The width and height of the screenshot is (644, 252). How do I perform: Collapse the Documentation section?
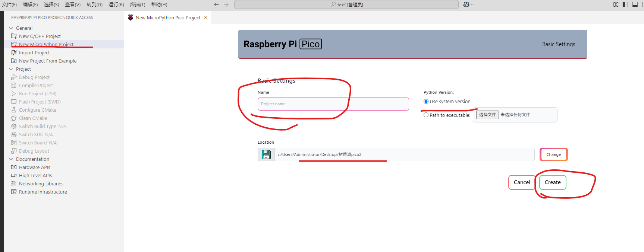tap(11, 159)
